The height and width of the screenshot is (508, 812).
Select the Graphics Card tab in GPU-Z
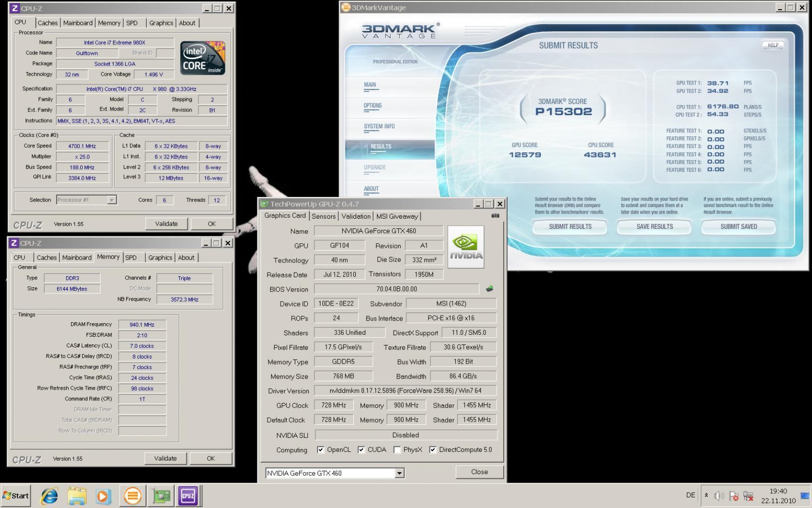[285, 216]
